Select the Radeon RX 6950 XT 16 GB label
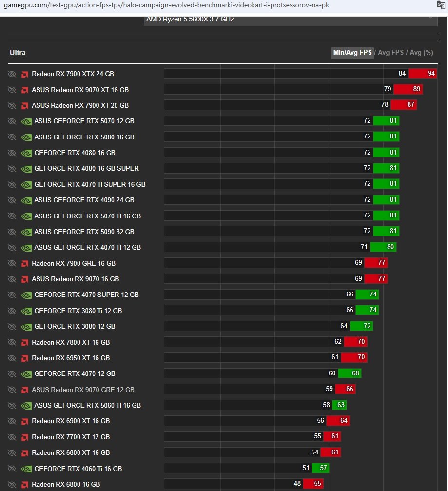 pos(71,358)
